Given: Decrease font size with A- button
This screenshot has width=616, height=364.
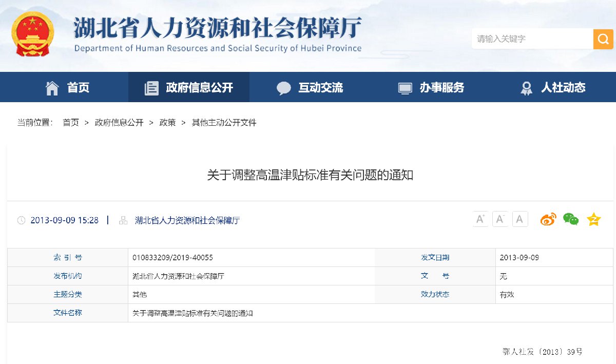Looking at the screenshot, I should [500, 219].
